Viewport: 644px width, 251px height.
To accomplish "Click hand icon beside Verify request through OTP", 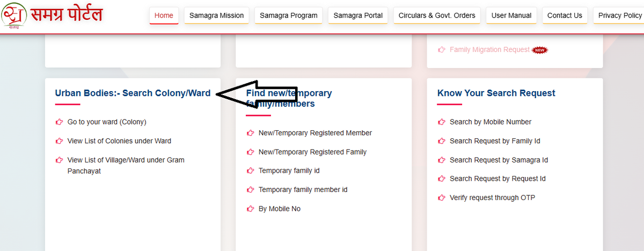I will (x=442, y=198).
